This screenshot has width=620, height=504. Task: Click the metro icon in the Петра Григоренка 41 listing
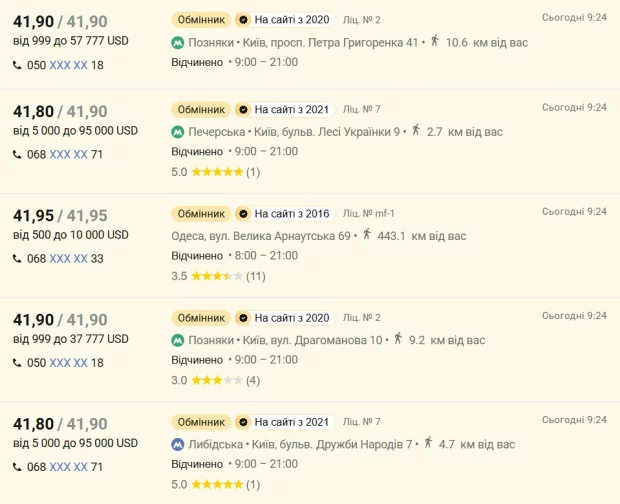[178, 43]
